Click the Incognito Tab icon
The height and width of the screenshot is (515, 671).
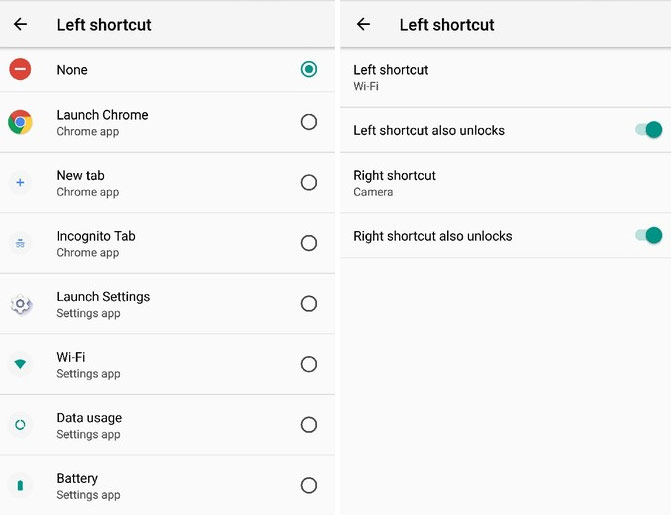pyautogui.click(x=20, y=243)
